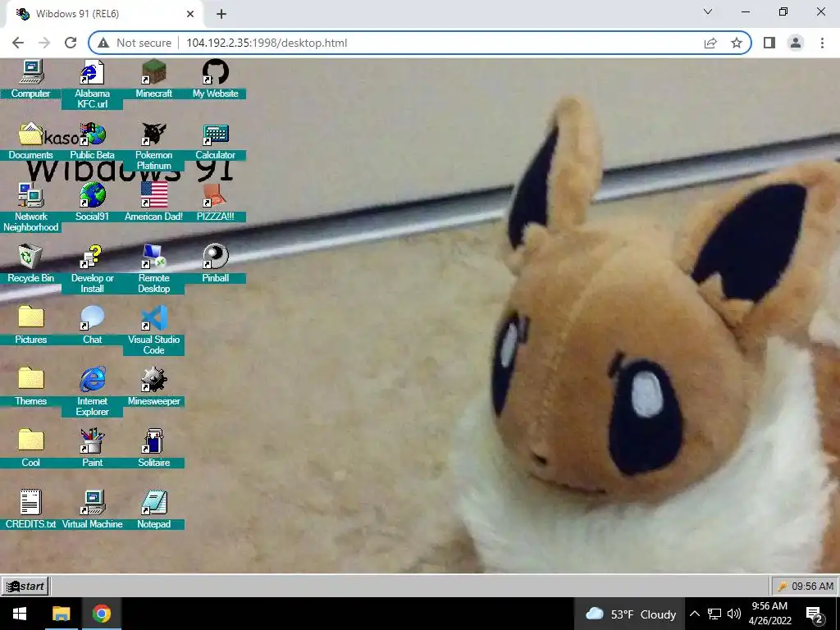The image size is (840, 630).
Task: Toggle the browser side panel
Action: coord(769,43)
